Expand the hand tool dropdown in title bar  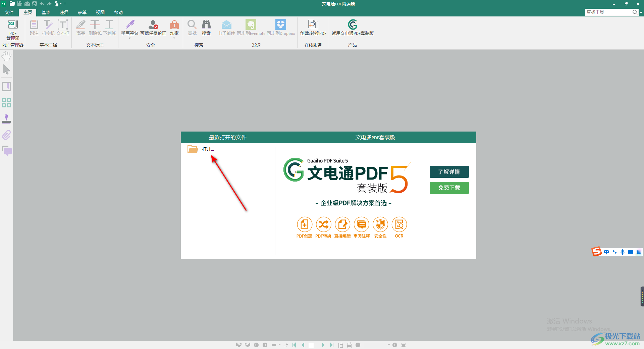(61, 4)
